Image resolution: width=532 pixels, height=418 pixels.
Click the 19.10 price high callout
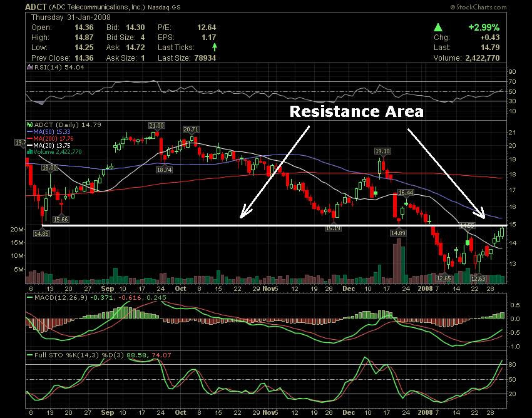click(x=382, y=151)
